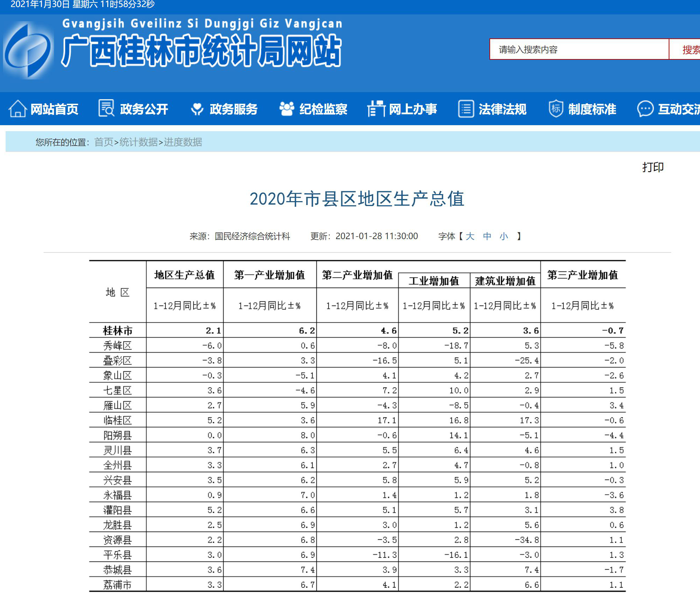Click 打印 to print the page

tap(653, 167)
